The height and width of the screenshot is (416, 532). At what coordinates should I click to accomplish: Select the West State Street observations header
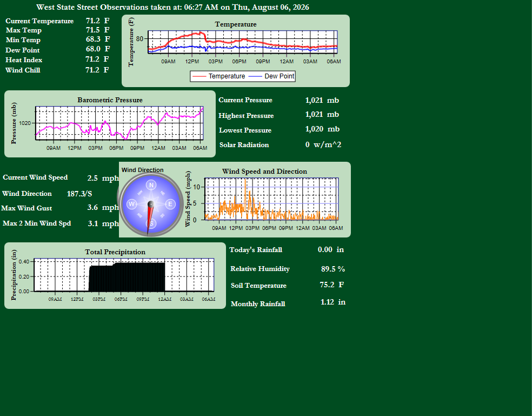[172, 7]
